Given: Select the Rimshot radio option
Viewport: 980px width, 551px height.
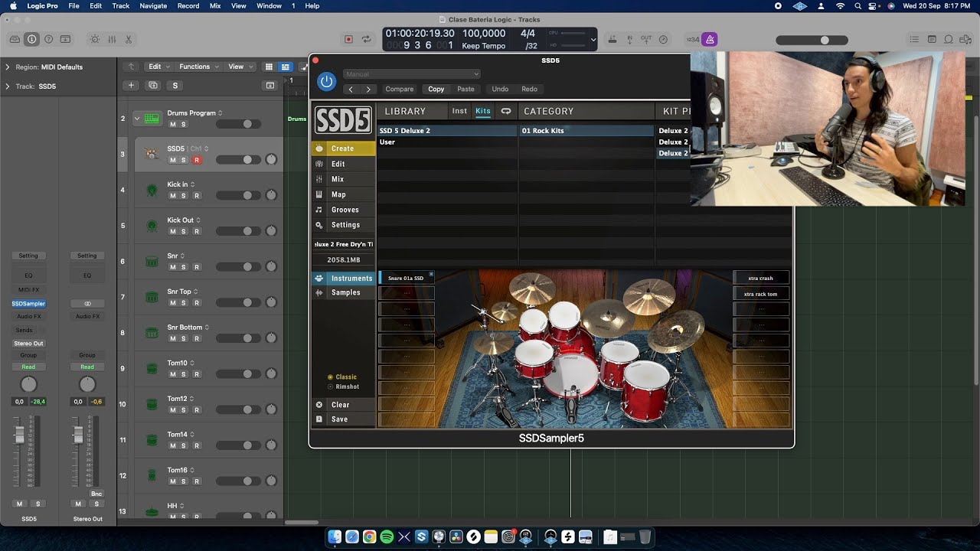Looking at the screenshot, I should pyautogui.click(x=344, y=386).
